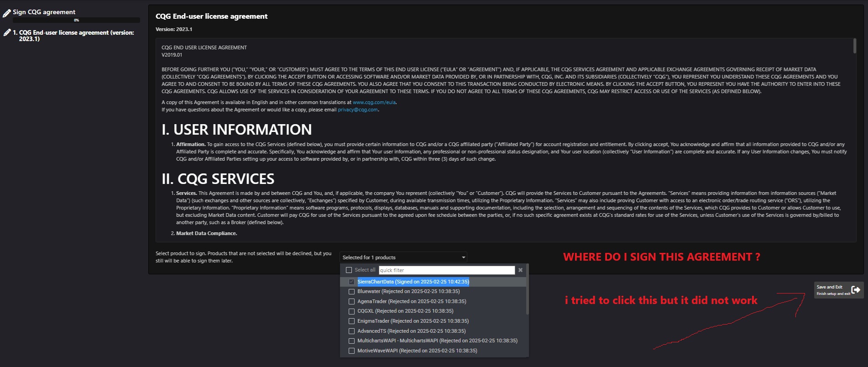Click the 'I. USER INFORMATION' heading

(236, 130)
